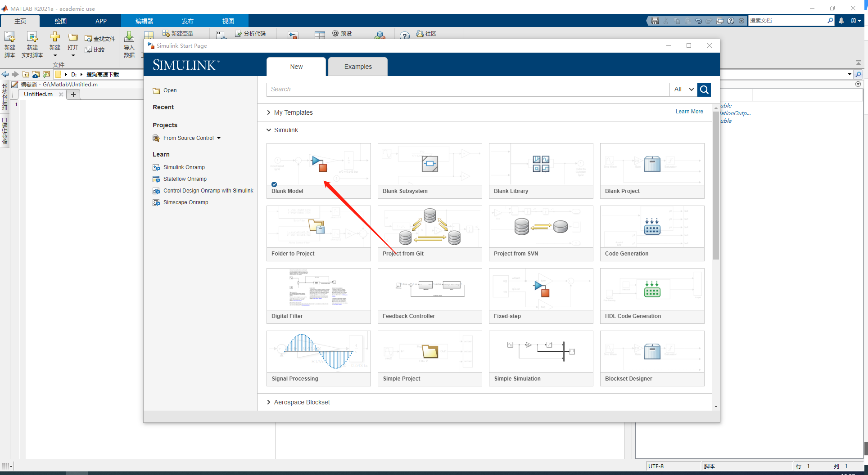Open the 视图 (View) ribbon tab
The width and height of the screenshot is (868, 475).
click(x=228, y=21)
